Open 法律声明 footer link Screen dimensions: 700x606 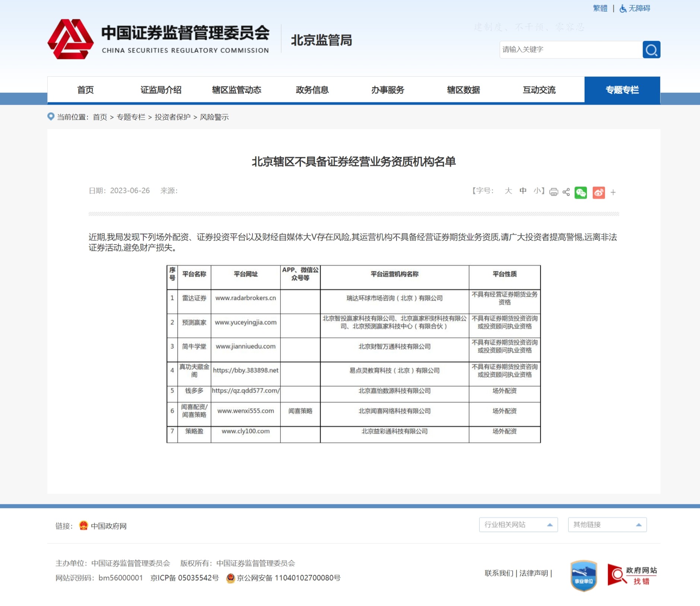coord(534,573)
